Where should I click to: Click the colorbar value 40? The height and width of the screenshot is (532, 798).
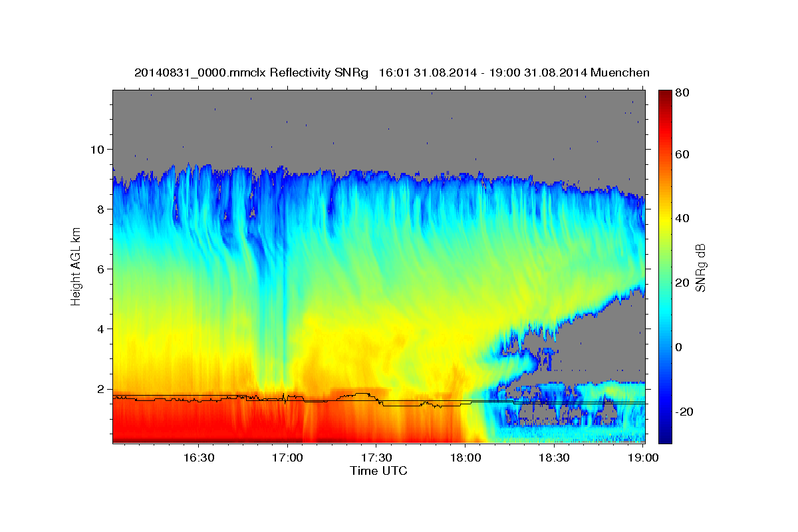click(682, 218)
